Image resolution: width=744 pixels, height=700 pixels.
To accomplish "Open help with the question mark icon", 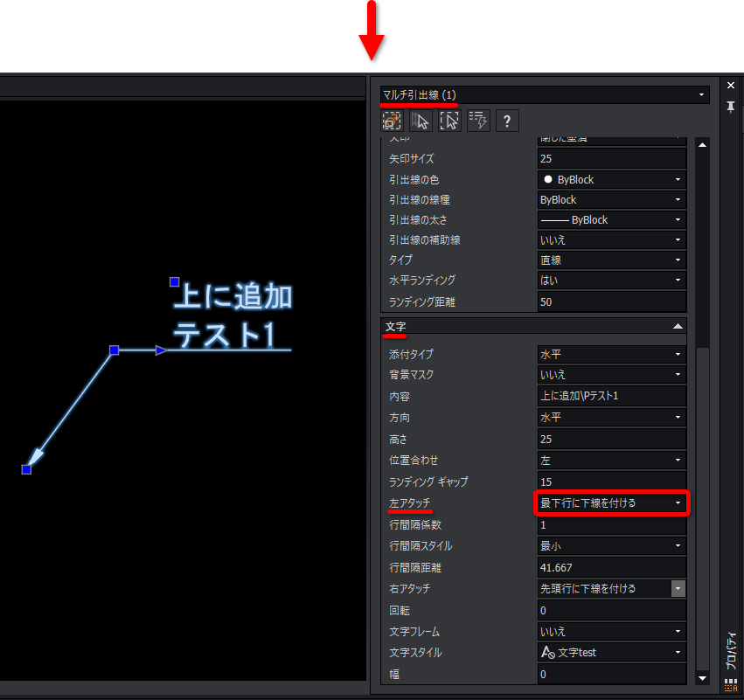I will click(508, 121).
